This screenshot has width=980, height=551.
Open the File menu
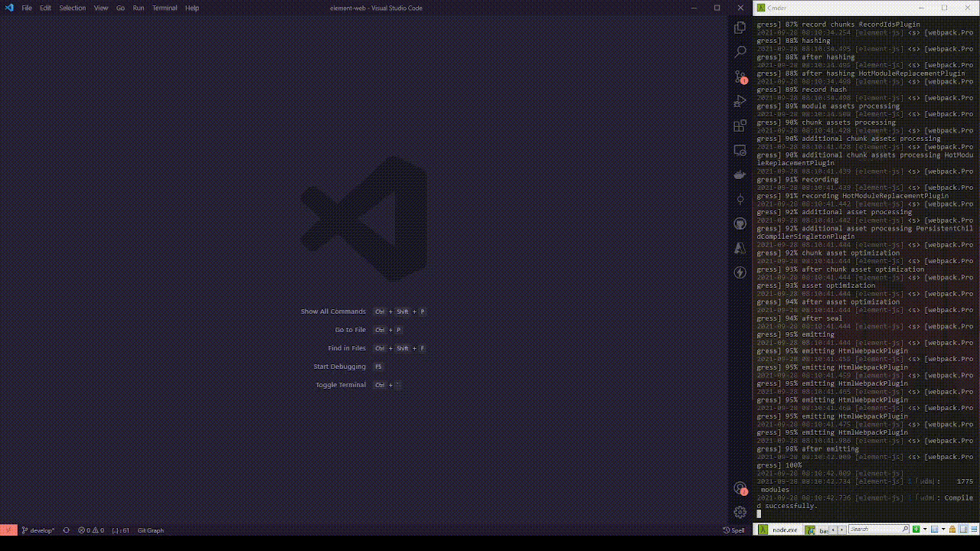(x=27, y=8)
